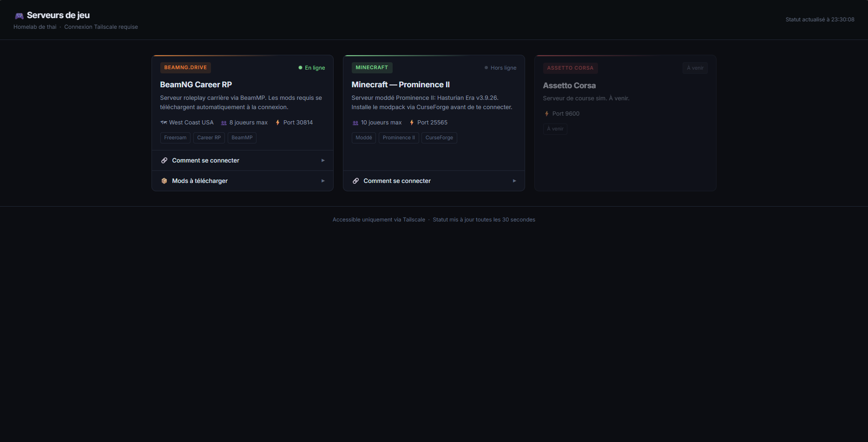Viewport: 868px width, 442px height.
Task: Click Accessible uniquement via Tailscale footer text
Action: [379, 220]
